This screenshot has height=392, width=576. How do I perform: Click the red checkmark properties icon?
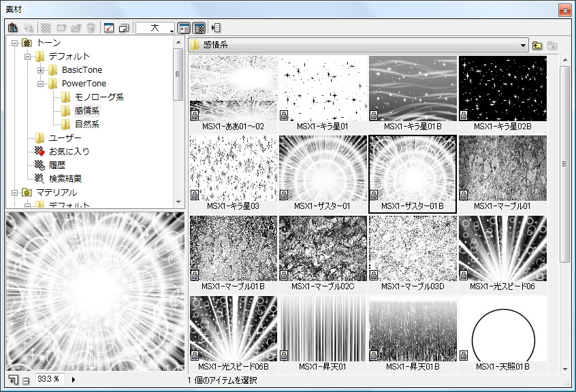[109, 28]
